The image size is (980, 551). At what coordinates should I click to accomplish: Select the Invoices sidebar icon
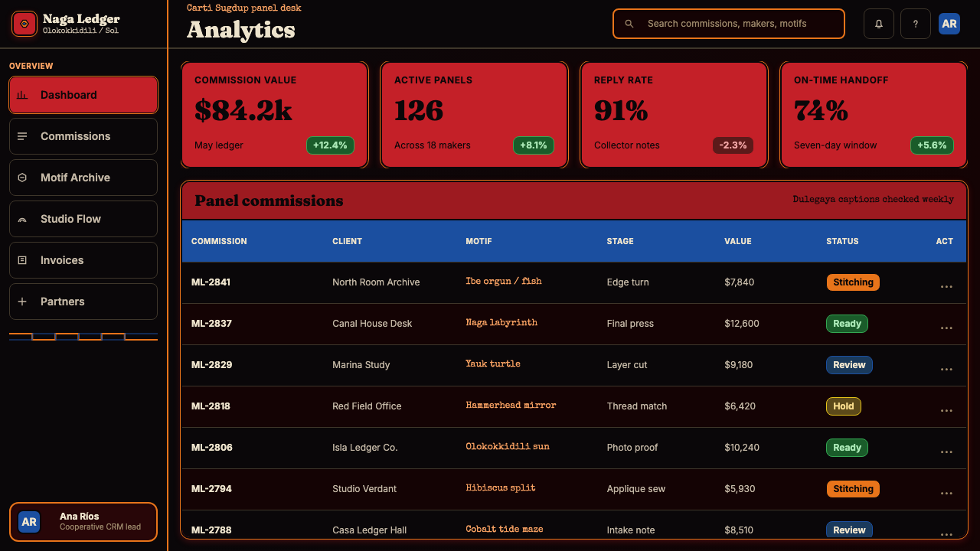click(x=22, y=260)
